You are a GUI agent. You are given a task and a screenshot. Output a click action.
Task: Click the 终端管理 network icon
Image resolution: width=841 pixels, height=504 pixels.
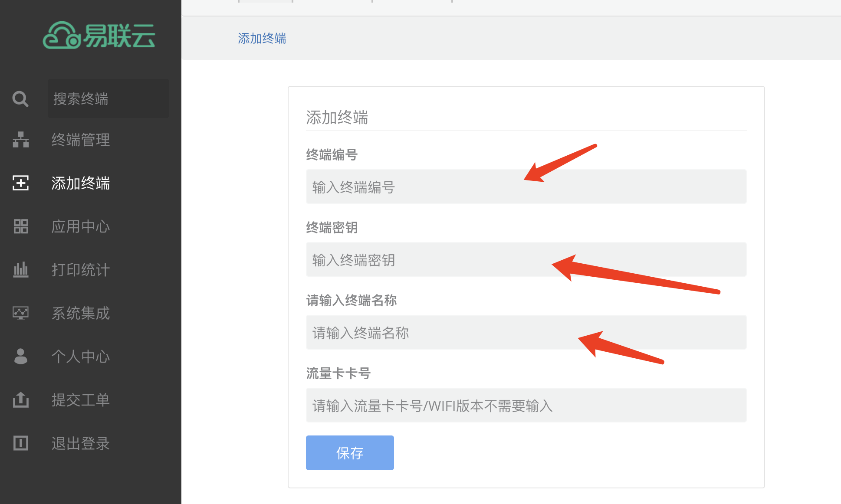click(21, 140)
